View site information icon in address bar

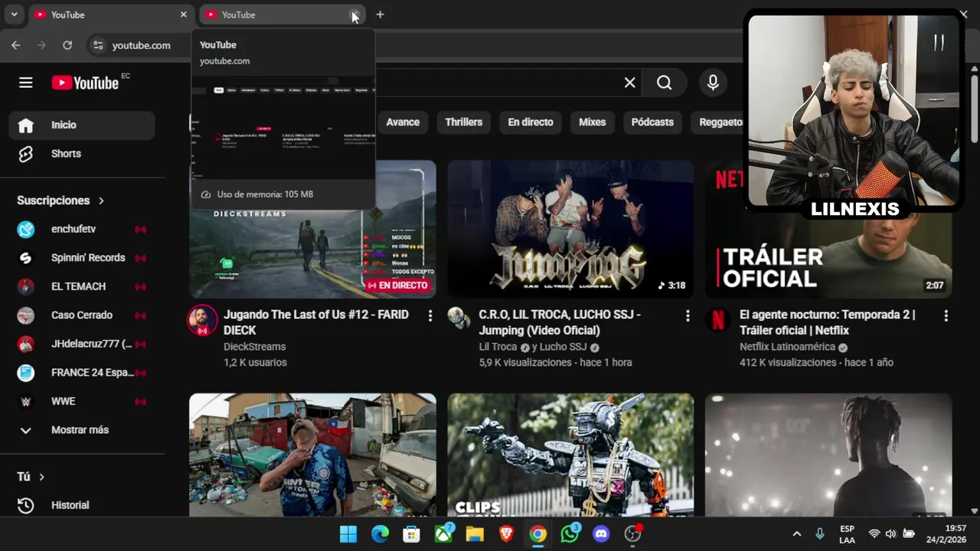[x=98, y=45]
